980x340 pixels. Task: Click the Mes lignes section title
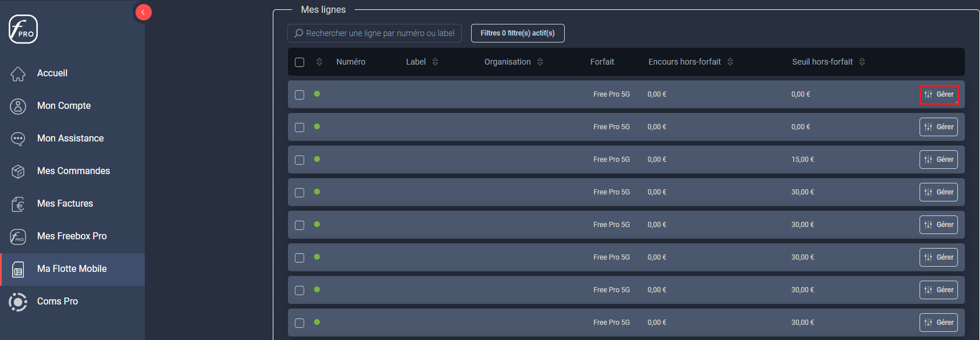(x=323, y=10)
